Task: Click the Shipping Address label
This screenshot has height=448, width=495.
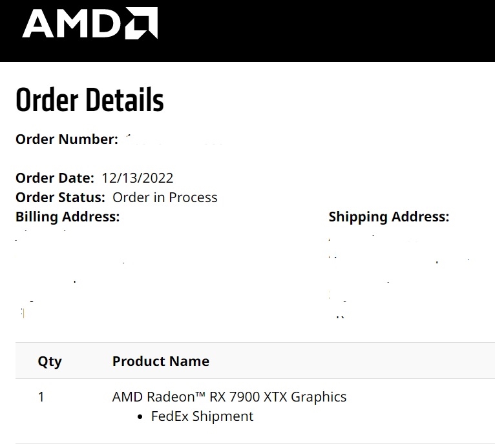Action: click(388, 217)
